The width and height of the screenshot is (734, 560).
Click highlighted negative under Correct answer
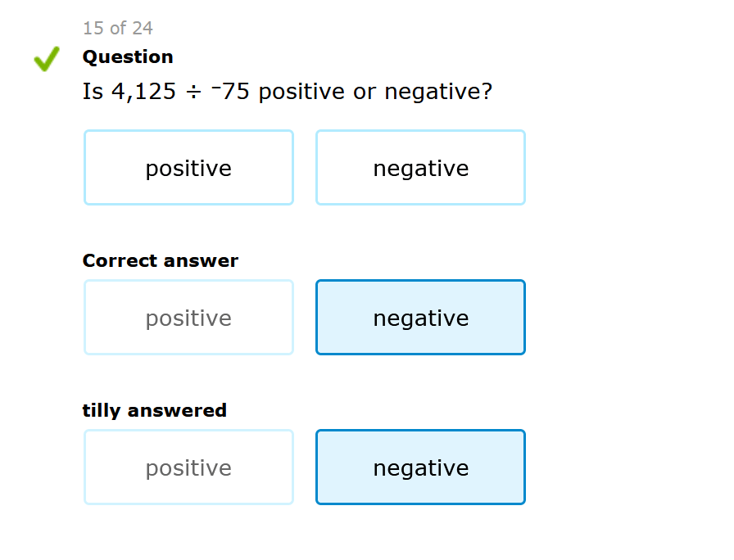click(x=420, y=318)
